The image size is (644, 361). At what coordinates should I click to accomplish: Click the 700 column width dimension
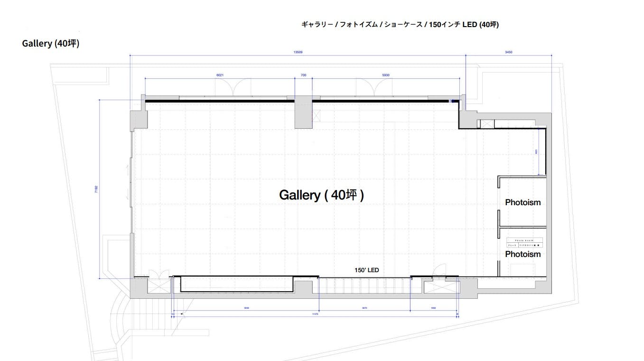[303, 75]
